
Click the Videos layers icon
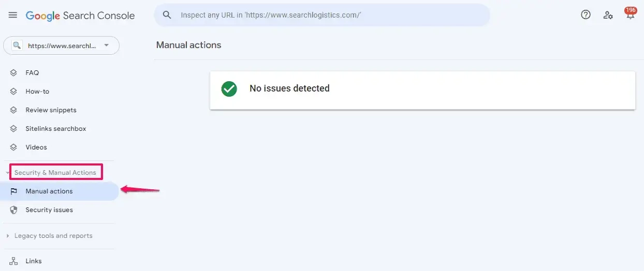pos(14,147)
